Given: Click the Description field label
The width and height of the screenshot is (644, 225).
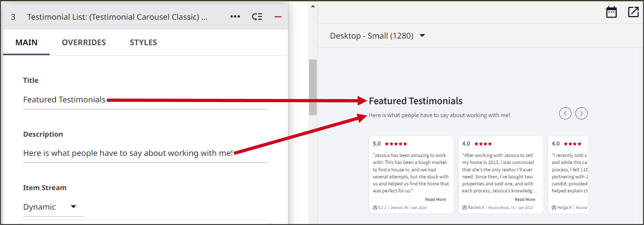Looking at the screenshot, I should [43, 134].
